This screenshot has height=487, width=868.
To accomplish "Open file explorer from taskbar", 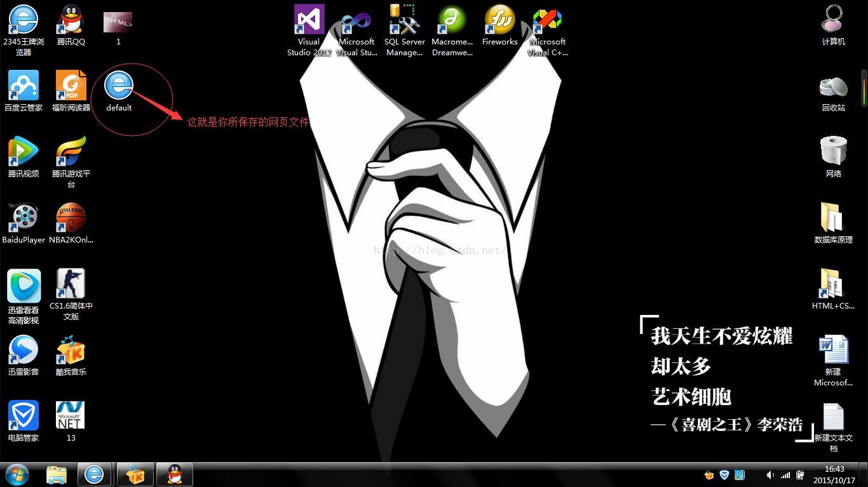I will click(x=57, y=474).
